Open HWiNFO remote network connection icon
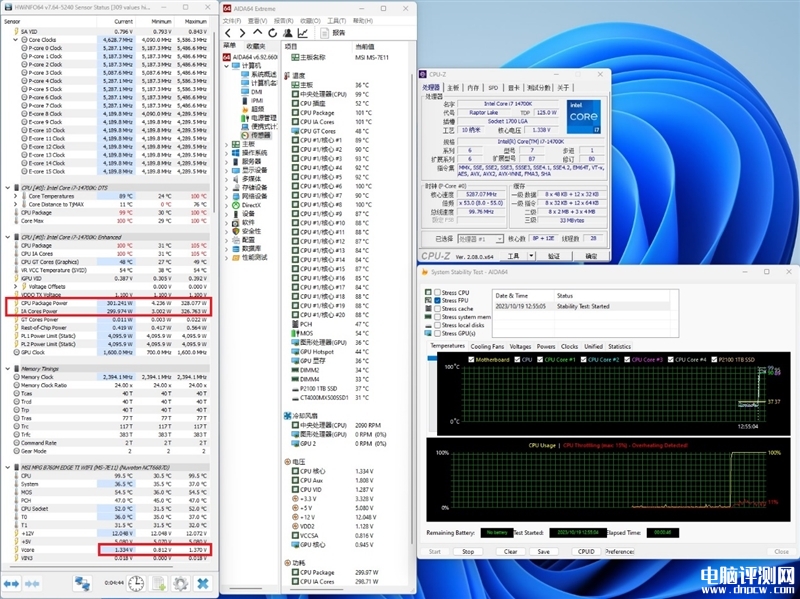Viewport: 800px width, 599px height. point(82,583)
